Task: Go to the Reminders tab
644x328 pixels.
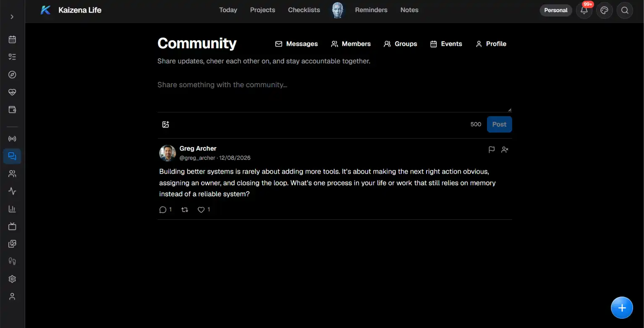Action: click(x=371, y=10)
